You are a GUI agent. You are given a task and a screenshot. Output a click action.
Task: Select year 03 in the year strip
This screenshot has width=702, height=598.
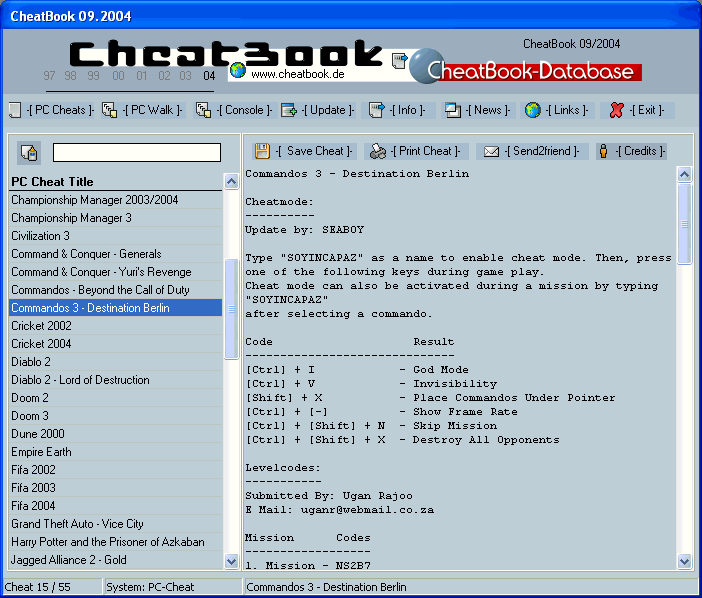point(185,76)
